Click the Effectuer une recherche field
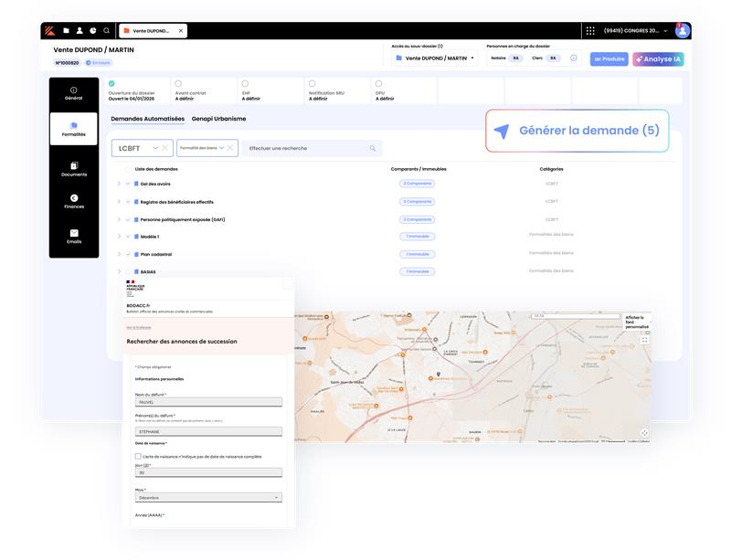731x560 pixels. (x=312, y=148)
